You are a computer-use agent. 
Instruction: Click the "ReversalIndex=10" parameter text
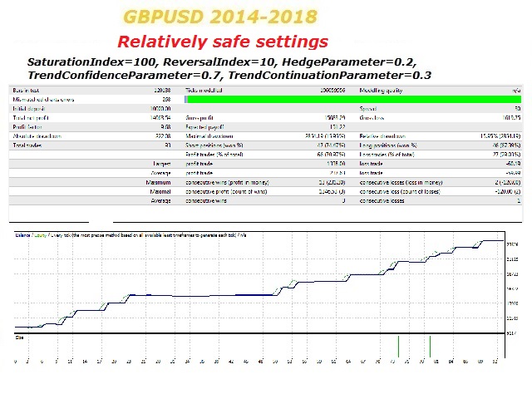(x=219, y=62)
